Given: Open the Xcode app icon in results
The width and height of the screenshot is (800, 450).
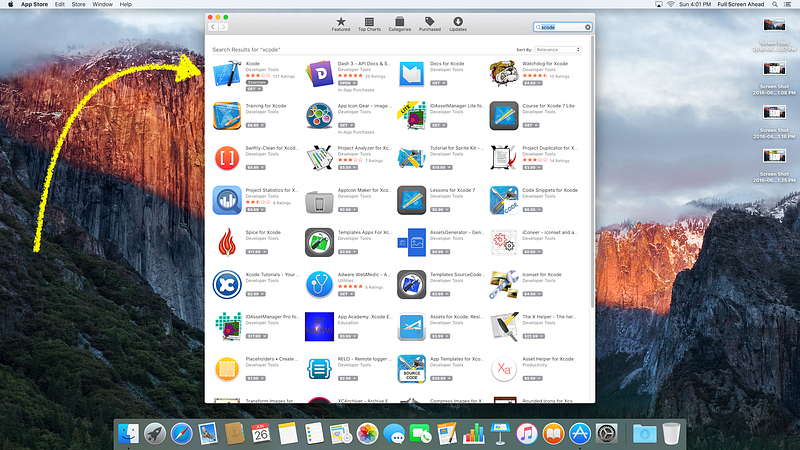Looking at the screenshot, I should point(227,74).
